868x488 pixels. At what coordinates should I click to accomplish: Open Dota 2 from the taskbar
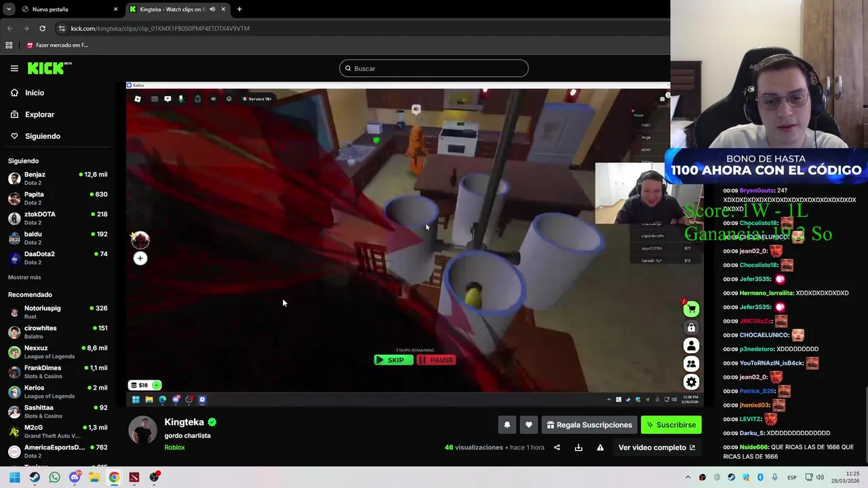point(134,477)
